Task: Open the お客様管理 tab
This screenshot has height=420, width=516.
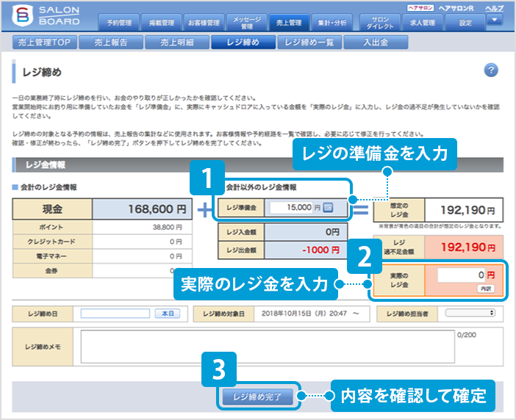Action: pyautogui.click(x=204, y=23)
